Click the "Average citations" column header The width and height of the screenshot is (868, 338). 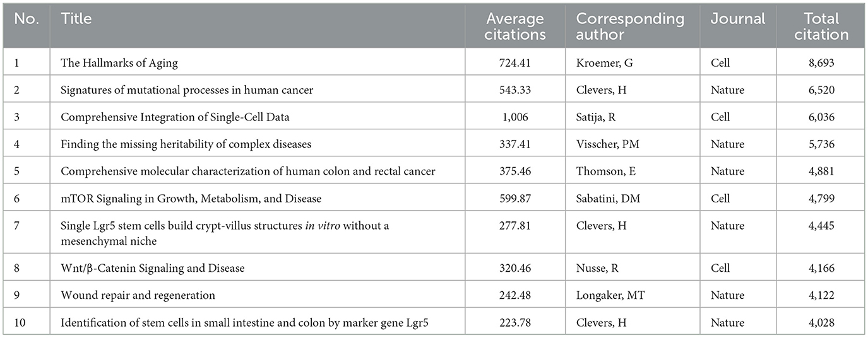[515, 26]
